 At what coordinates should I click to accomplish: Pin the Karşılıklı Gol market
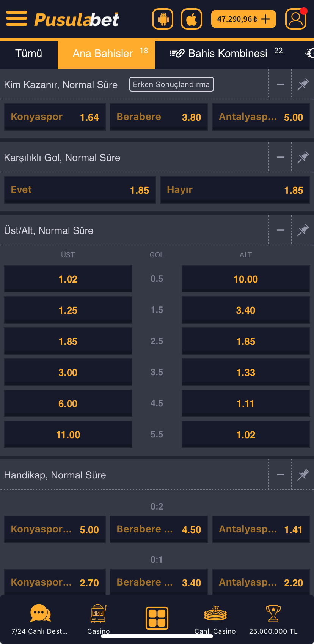[x=303, y=157]
